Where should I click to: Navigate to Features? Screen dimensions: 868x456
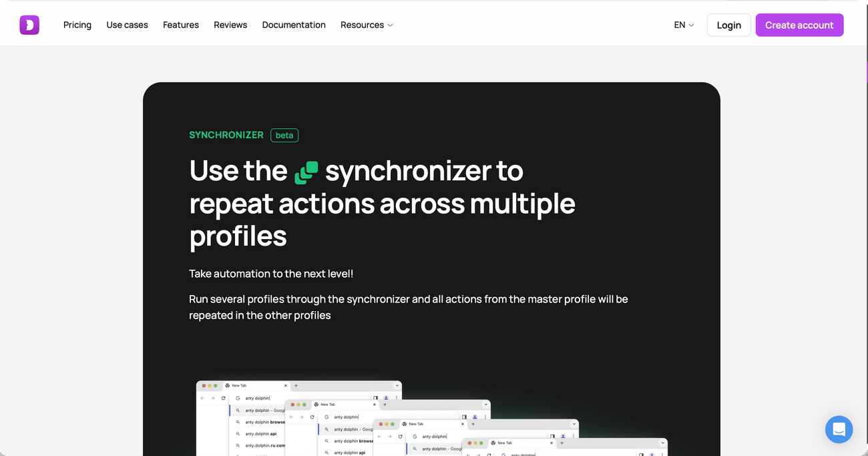click(181, 25)
